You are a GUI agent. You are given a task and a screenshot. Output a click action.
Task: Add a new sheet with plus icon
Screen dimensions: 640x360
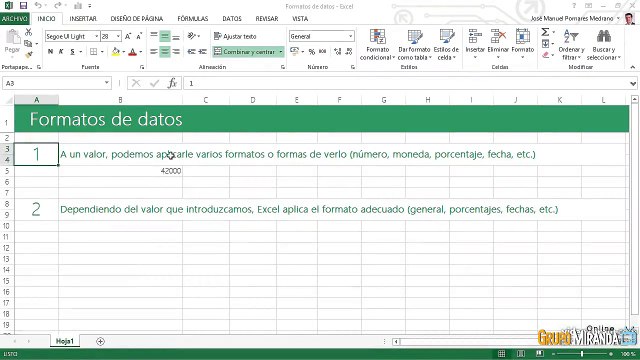point(100,341)
